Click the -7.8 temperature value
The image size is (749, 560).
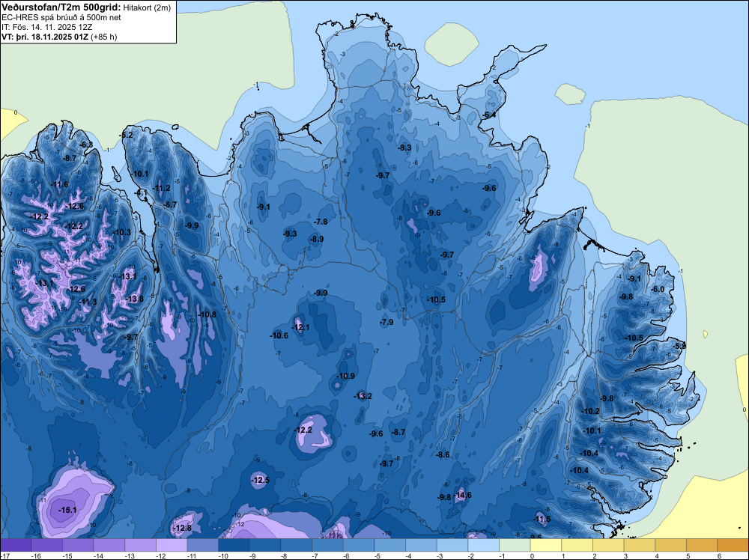(x=321, y=222)
